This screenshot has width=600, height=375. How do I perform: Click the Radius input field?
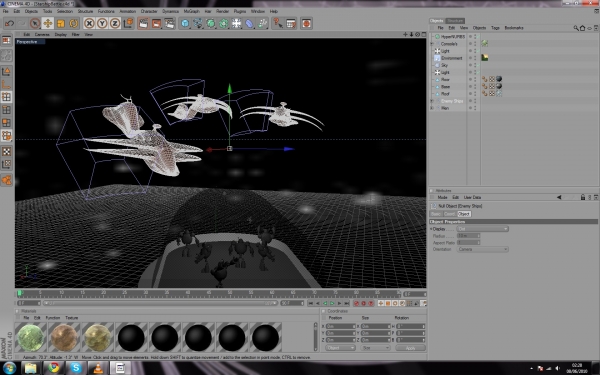(468, 236)
